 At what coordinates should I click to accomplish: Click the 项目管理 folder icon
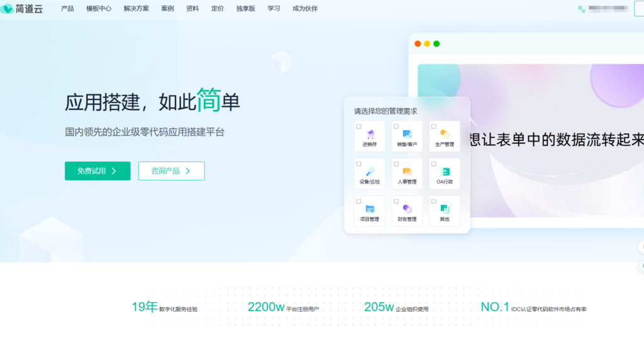click(x=370, y=209)
